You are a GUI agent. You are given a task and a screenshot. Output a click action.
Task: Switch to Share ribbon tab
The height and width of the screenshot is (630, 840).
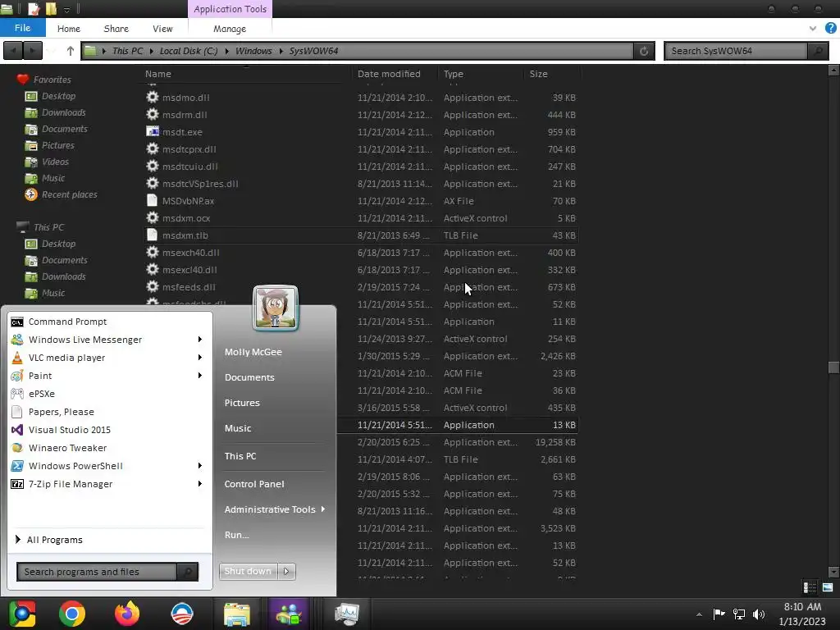[x=116, y=29]
